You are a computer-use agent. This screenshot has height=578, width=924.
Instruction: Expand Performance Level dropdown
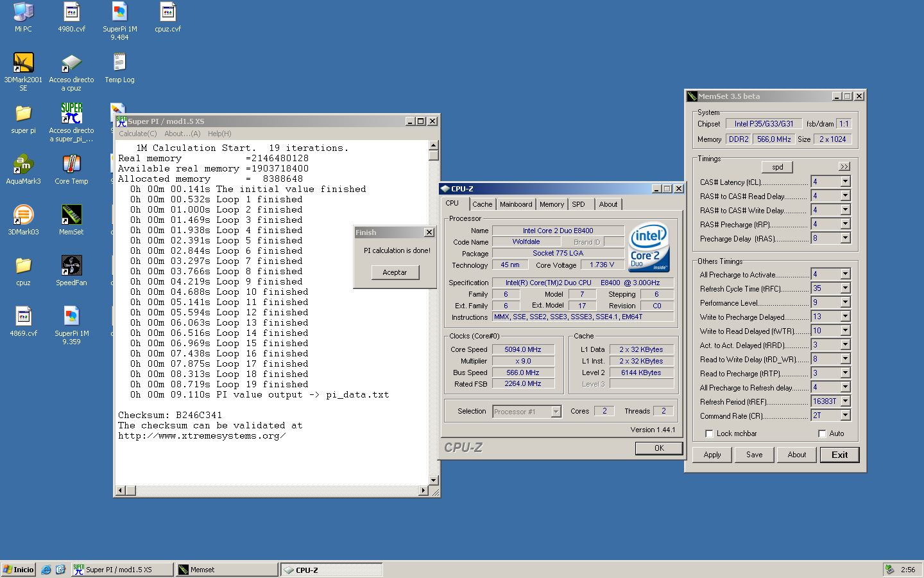(x=845, y=302)
